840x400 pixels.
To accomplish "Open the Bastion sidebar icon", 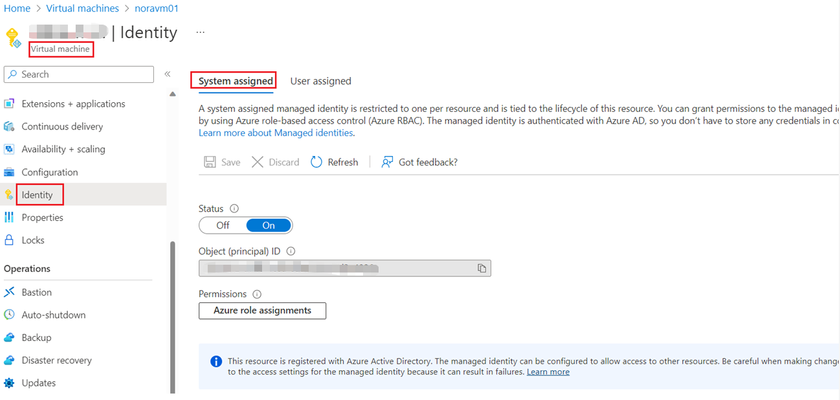I will [x=9, y=292].
